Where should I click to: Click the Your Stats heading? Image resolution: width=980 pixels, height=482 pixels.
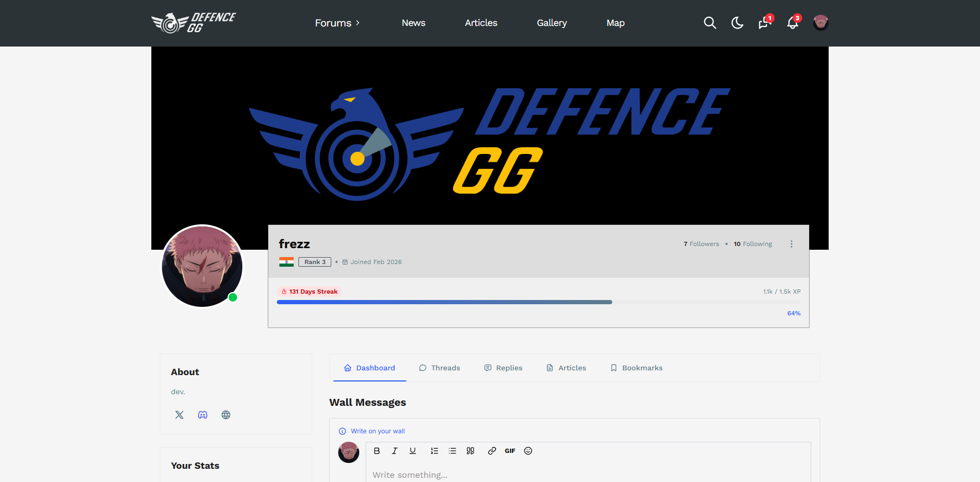pyautogui.click(x=195, y=466)
